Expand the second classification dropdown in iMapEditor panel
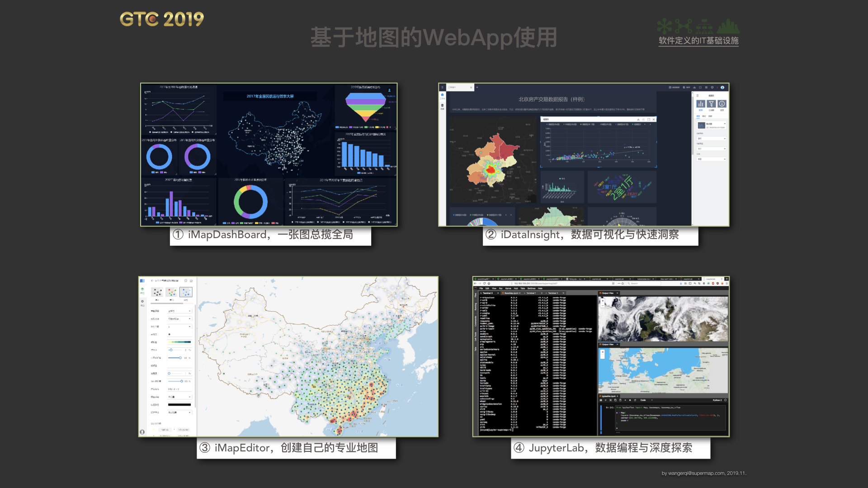The height and width of the screenshot is (488, 868). [179, 319]
